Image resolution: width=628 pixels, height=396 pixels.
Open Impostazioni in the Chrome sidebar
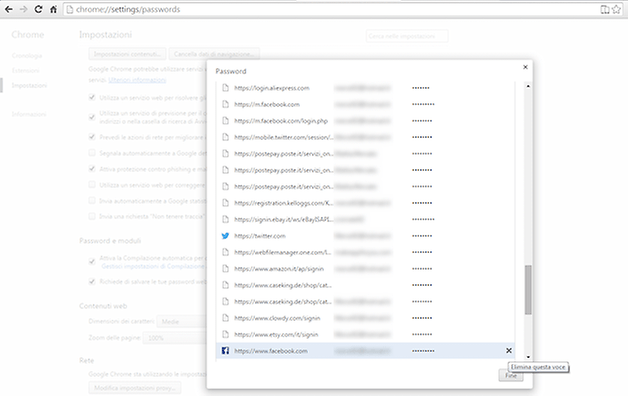coord(29,85)
